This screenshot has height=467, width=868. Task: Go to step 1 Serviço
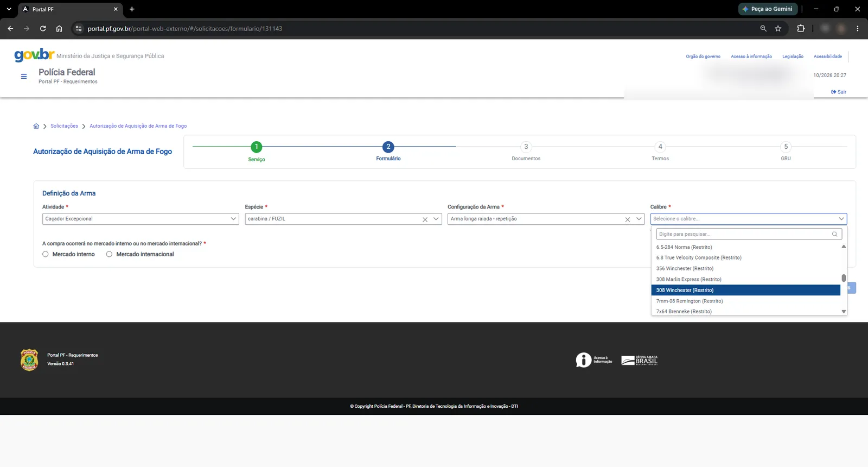point(257,147)
